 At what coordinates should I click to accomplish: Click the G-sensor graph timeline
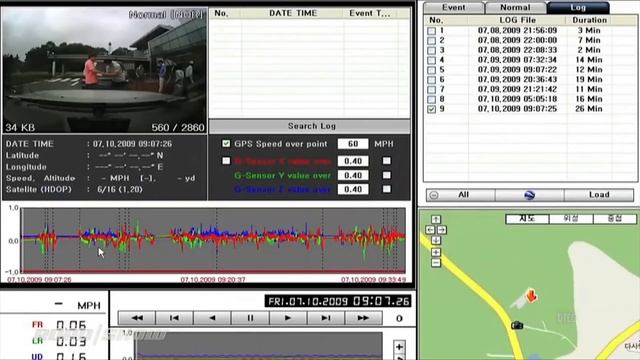[213, 240]
